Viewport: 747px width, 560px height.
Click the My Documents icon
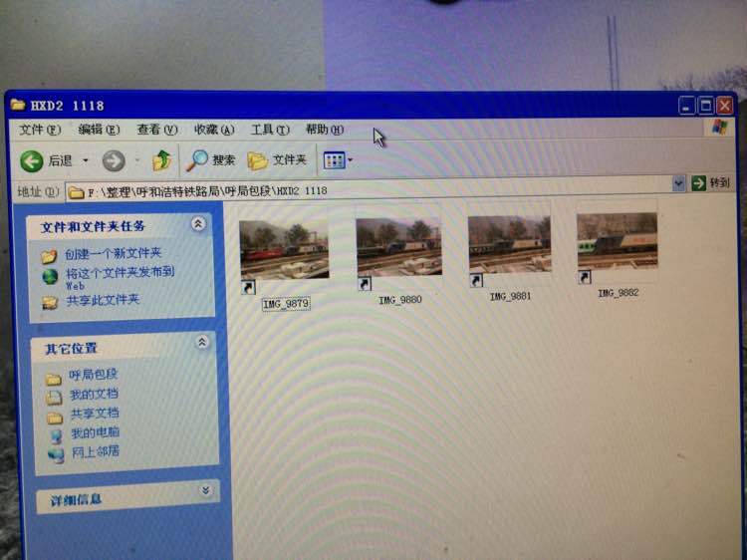click(54, 397)
